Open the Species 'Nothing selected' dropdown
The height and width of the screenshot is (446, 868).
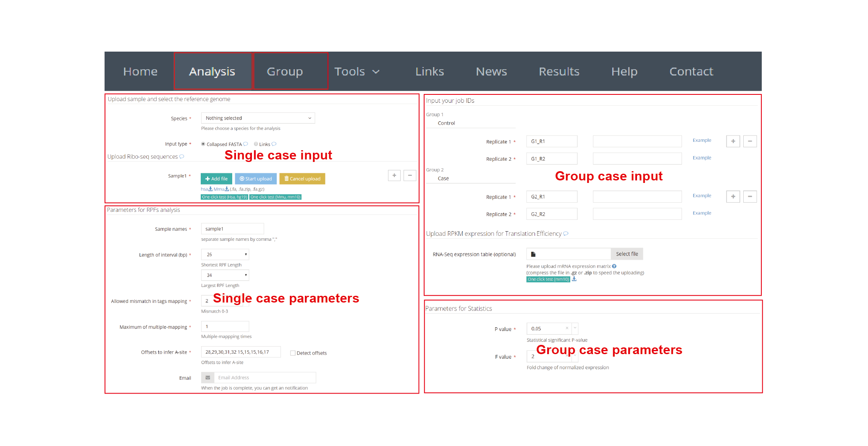coord(258,118)
